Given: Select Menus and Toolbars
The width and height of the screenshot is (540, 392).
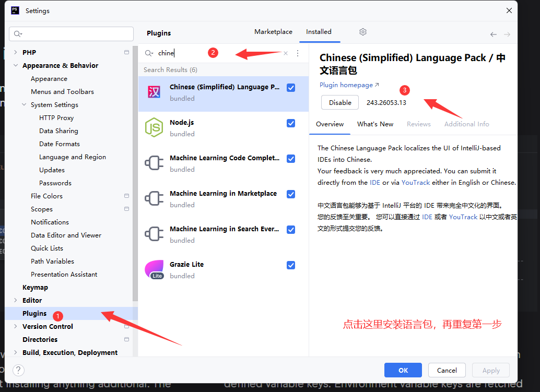Looking at the screenshot, I should point(62,91).
